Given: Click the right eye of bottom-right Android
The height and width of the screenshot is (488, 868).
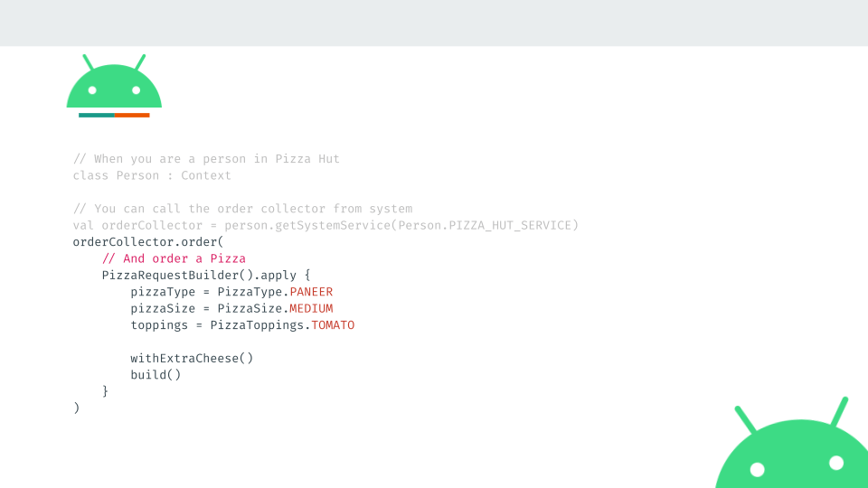Looking at the screenshot, I should pyautogui.click(x=836, y=463).
